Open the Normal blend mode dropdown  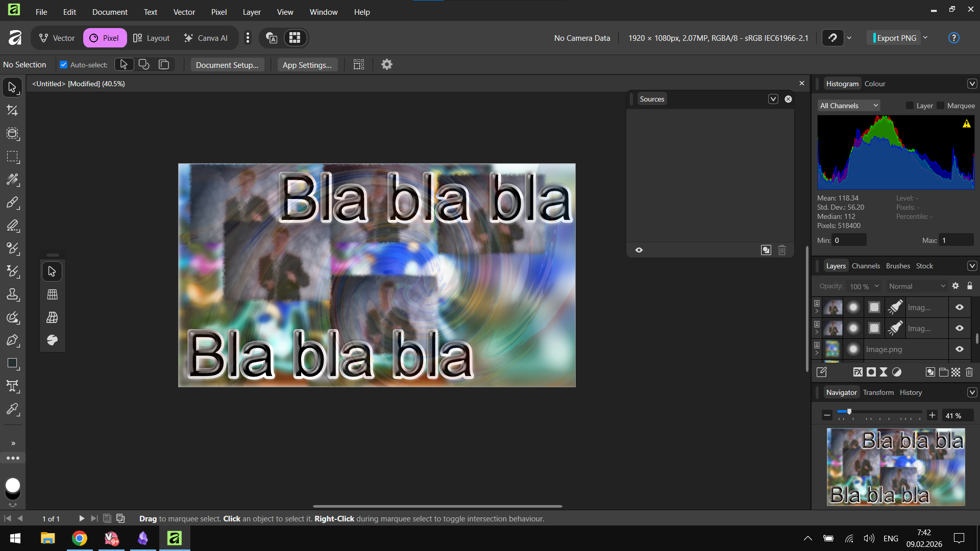[916, 286]
